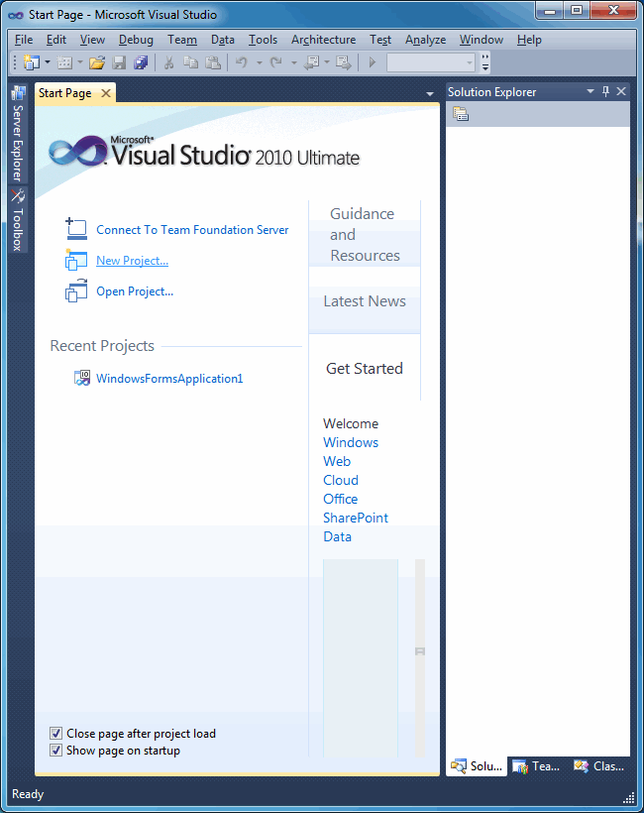Image resolution: width=644 pixels, height=813 pixels.
Task: Pin the Solution Explorer panel
Action: pyautogui.click(x=605, y=92)
